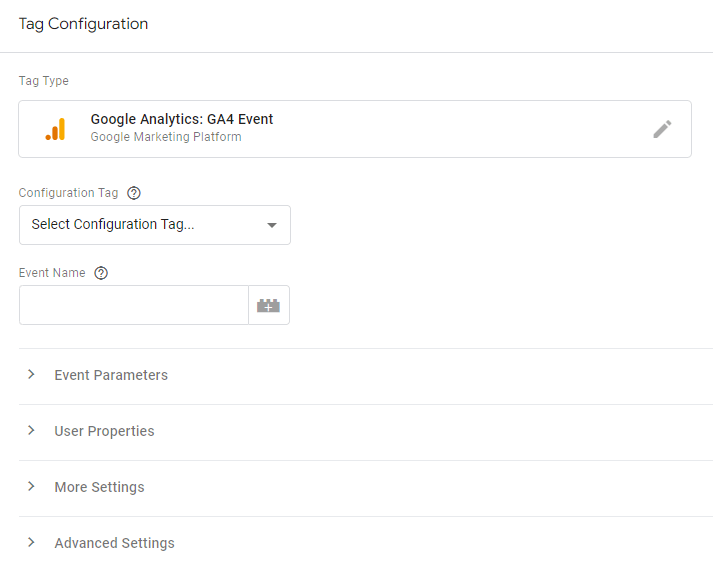Click the Tag Configuration heading
Image resolution: width=713 pixels, height=569 pixels.
pos(83,24)
